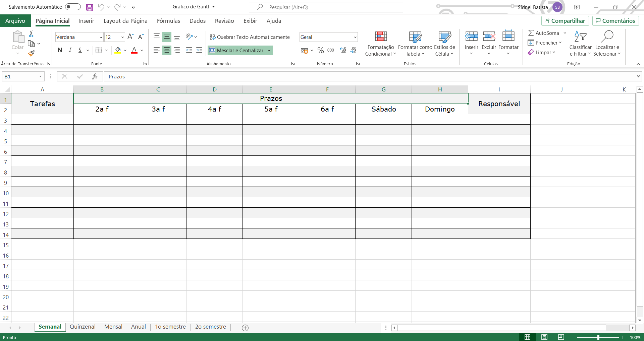Redo the last undone action
The height and width of the screenshot is (341, 644).
pos(117,7)
